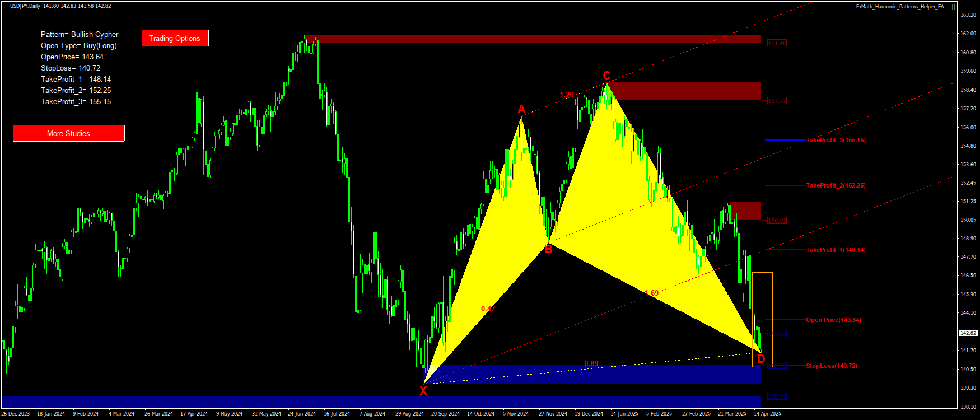This screenshot has width=980, height=420.
Task: Click the TakeProfit_1(148.14) level label
Action: (836, 250)
